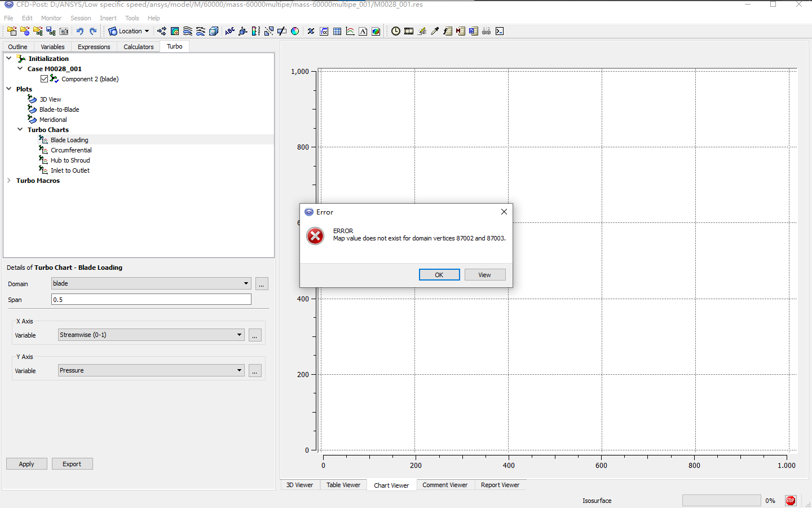Expand the Turbo Macros tree node

(x=9, y=181)
